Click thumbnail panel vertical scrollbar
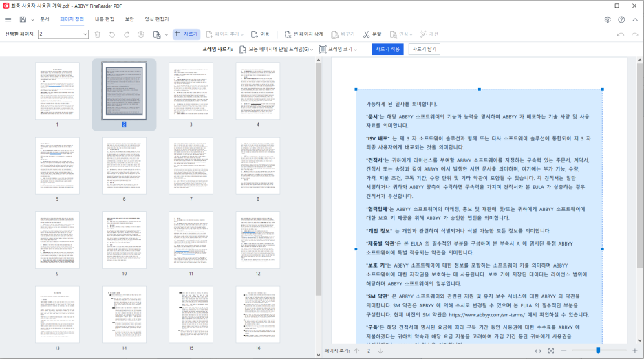644x359 pixels. 319,179
